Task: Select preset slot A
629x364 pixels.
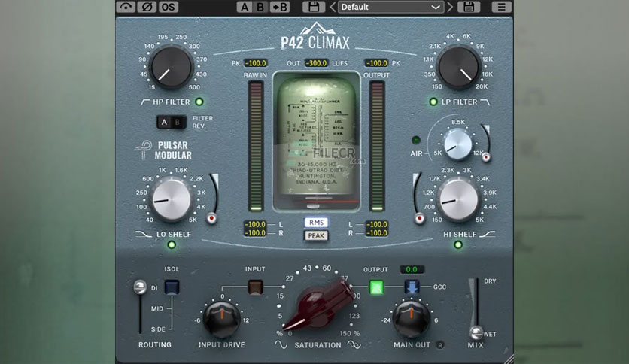Action: 245,7
